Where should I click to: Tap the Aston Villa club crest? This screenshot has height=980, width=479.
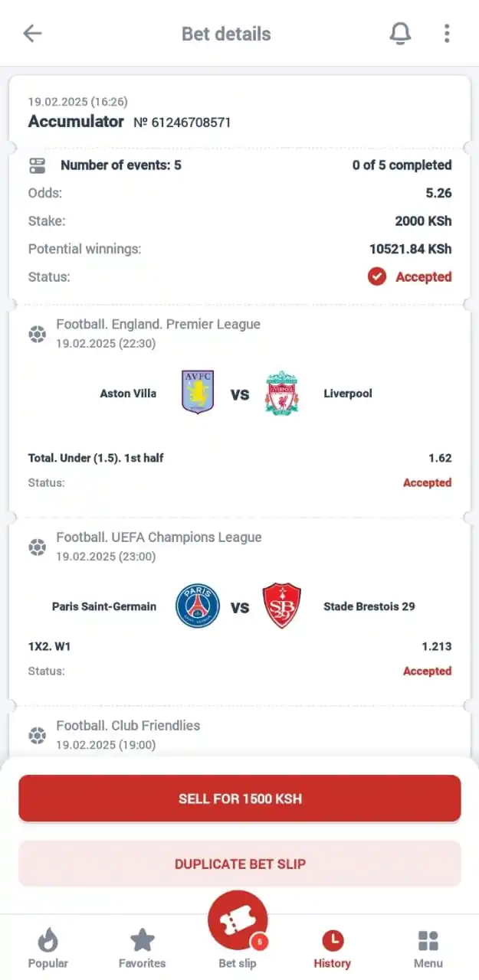pyautogui.click(x=198, y=392)
